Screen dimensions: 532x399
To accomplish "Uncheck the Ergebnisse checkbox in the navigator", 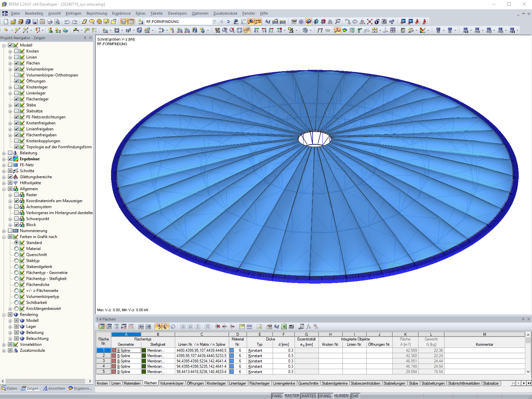I will [x=10, y=159].
